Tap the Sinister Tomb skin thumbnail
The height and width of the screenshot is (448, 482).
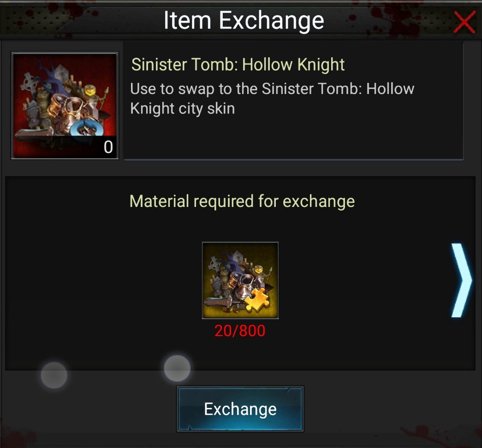pyautogui.click(x=65, y=106)
